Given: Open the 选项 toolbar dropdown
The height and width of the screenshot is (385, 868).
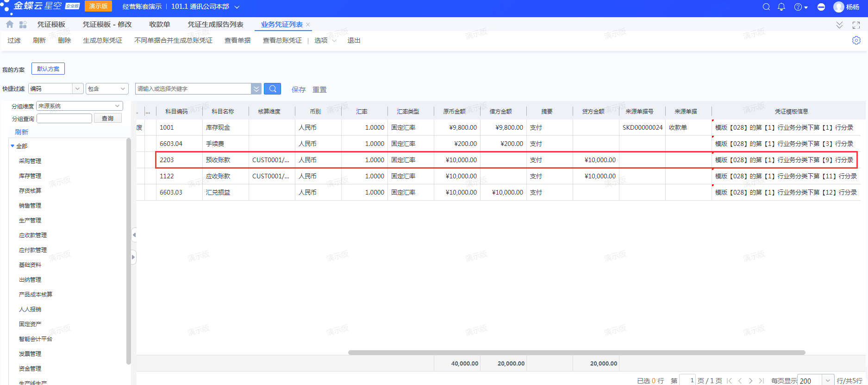Looking at the screenshot, I should pos(325,40).
